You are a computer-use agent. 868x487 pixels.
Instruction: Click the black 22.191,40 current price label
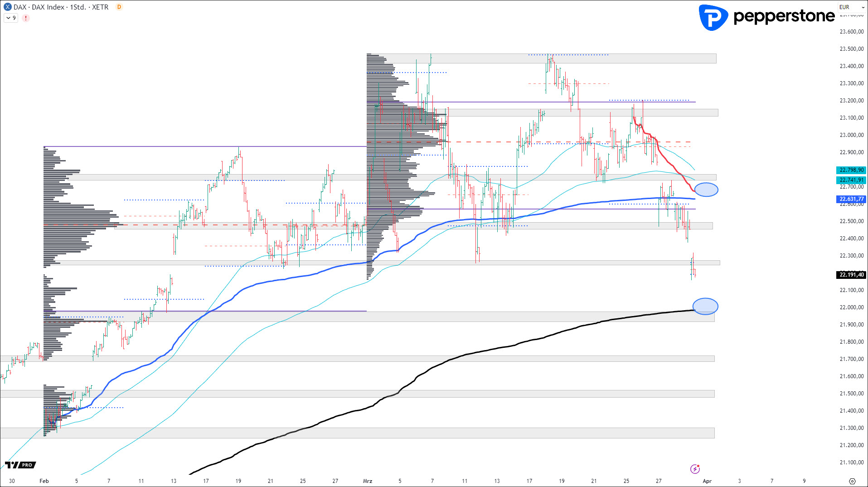tap(851, 275)
